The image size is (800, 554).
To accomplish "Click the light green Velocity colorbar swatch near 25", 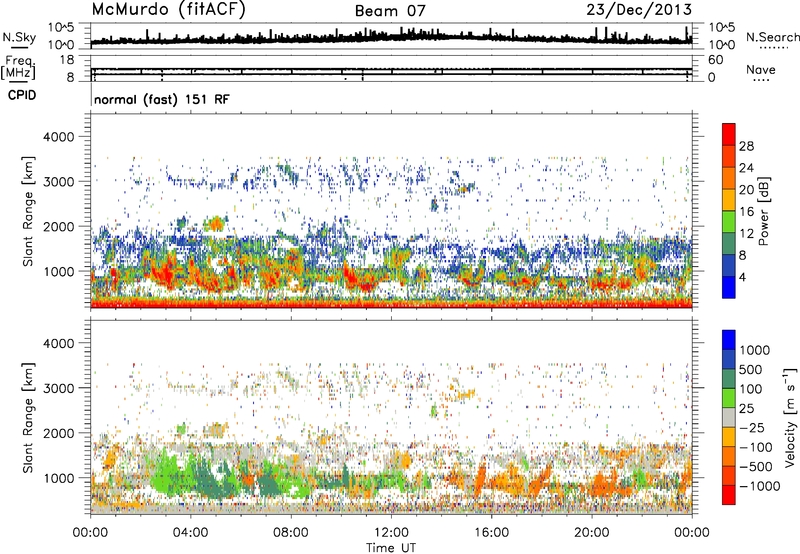I will tap(729, 398).
